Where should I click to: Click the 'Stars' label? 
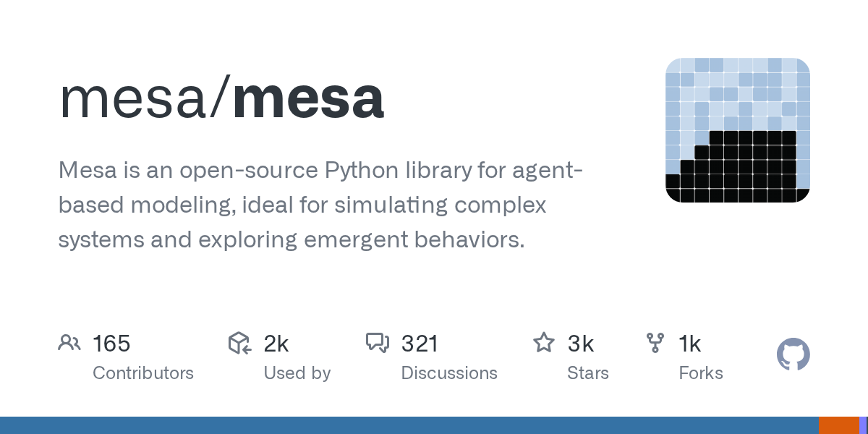point(588,373)
